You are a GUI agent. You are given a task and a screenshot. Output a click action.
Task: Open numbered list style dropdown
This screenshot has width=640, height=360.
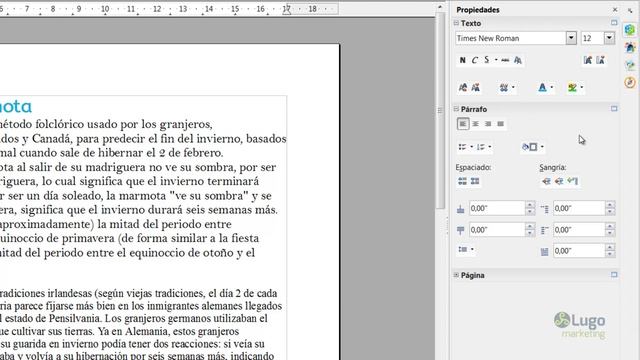490,147
